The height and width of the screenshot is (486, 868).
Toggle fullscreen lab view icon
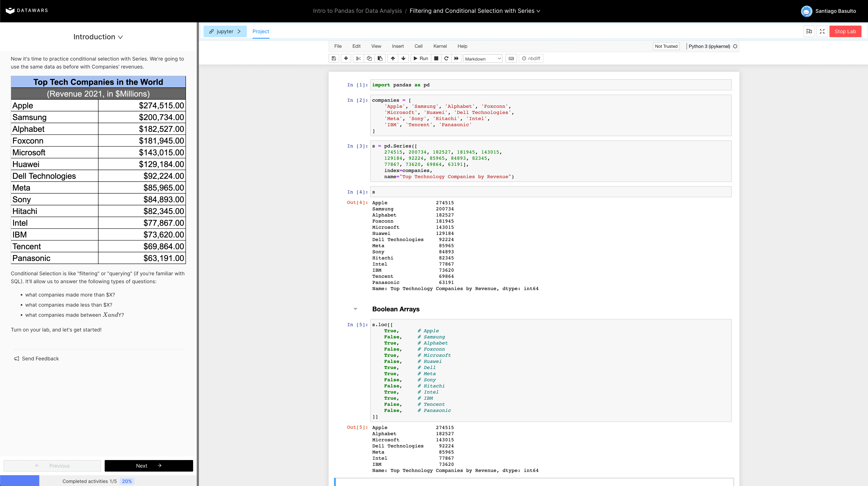(822, 31)
